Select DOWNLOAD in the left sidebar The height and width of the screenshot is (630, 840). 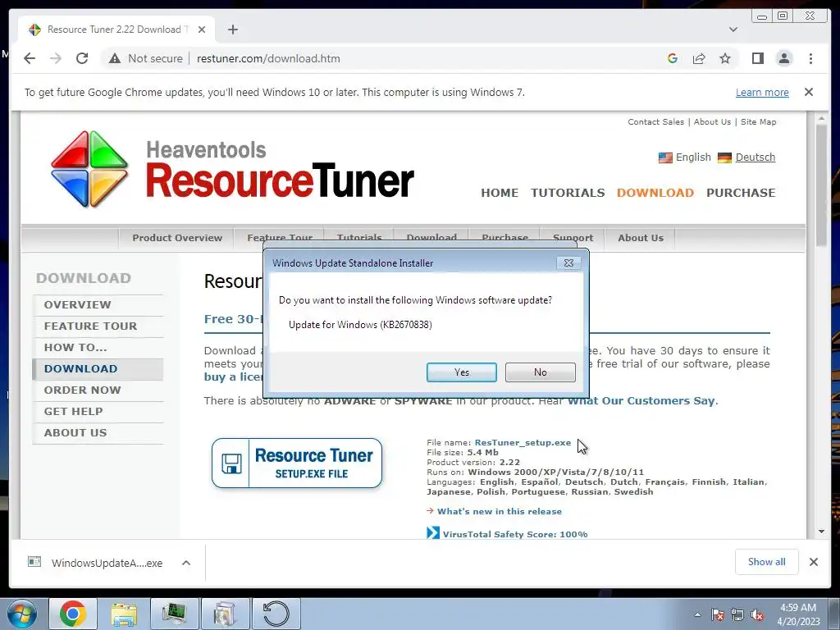(x=98, y=369)
